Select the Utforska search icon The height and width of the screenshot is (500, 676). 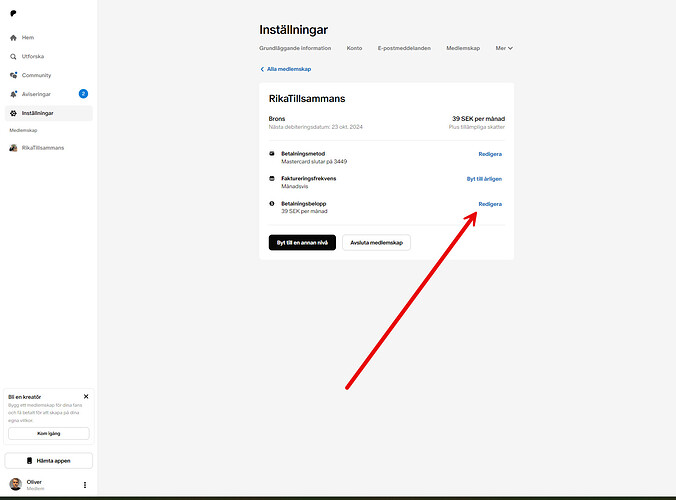point(13,56)
